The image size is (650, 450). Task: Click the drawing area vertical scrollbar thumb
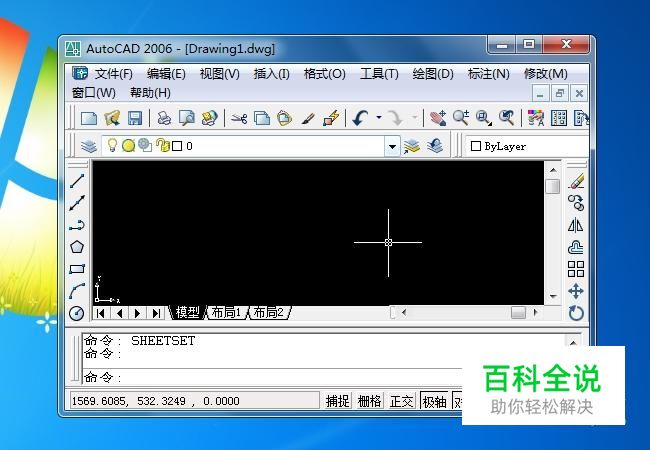point(553,186)
